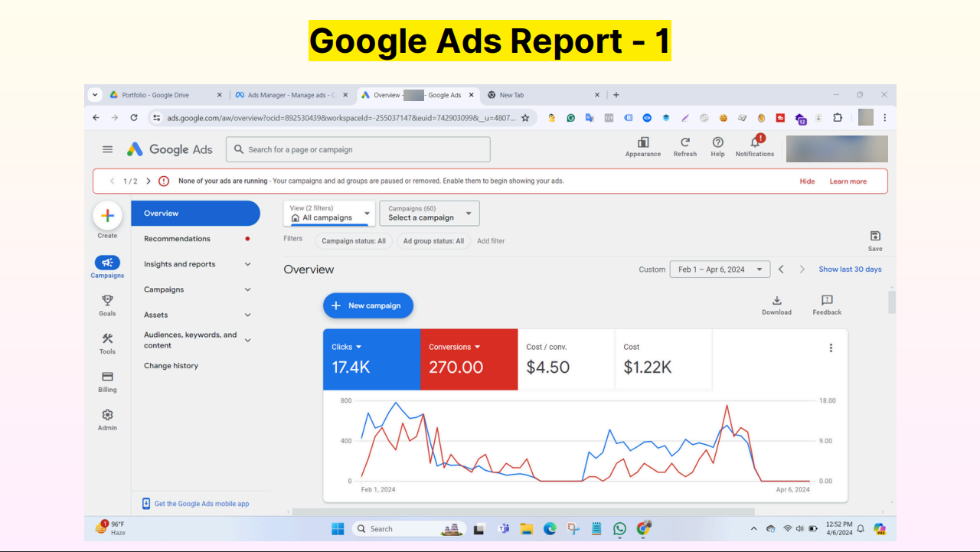Screen dimensions: 980x552
Task: Open File Explorer from the taskbar
Action: pos(526,528)
